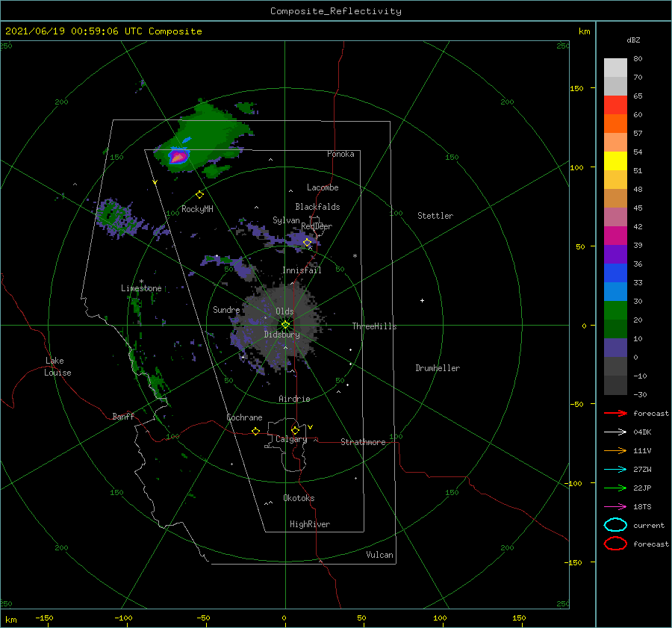Click the RedDeer city label

(317, 226)
